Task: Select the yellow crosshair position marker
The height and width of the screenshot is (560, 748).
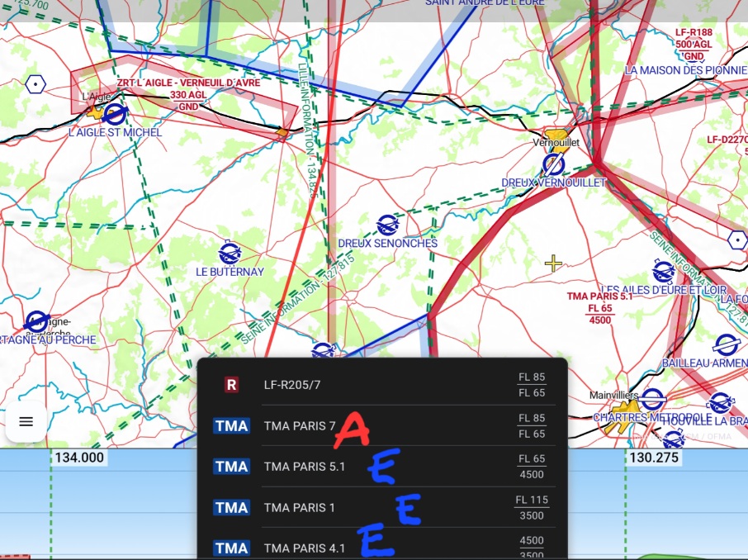Action: pos(553,263)
